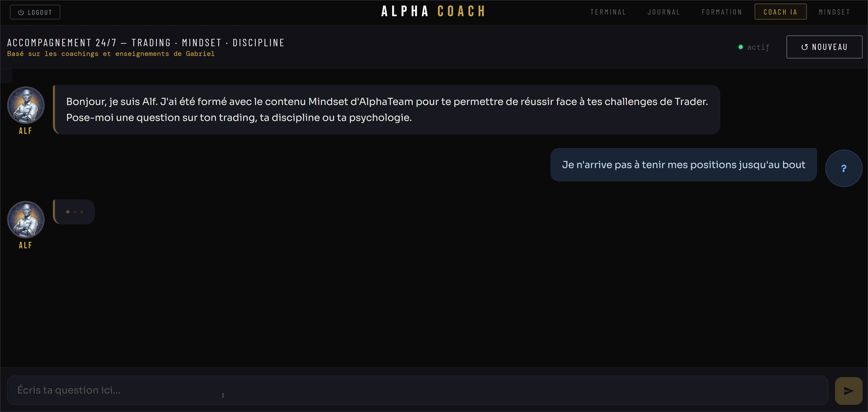Click Alf's avatar beside the typing indicator
Image resolution: width=868 pixels, height=412 pixels.
(26, 219)
